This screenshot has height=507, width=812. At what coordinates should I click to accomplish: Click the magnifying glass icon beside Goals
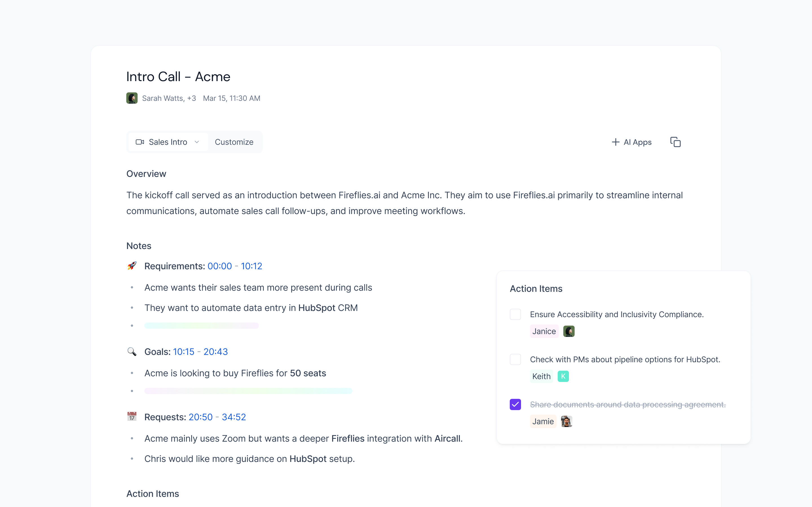[132, 352]
